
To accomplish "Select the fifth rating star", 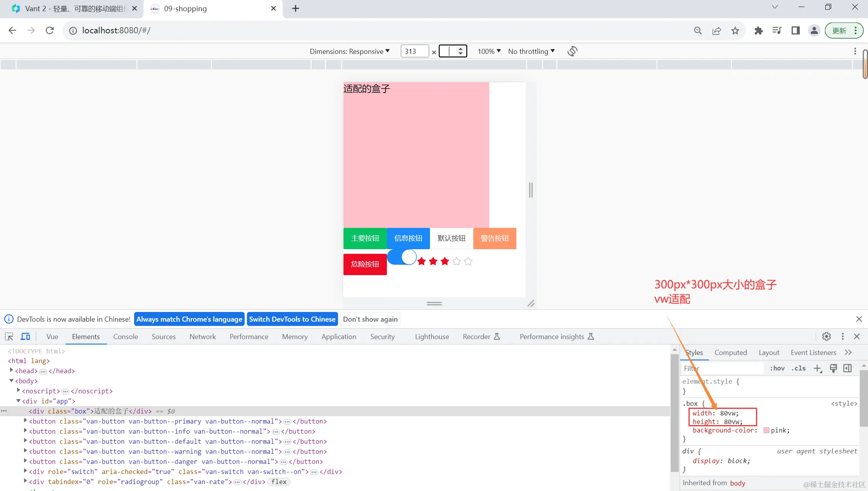I will pos(468,262).
